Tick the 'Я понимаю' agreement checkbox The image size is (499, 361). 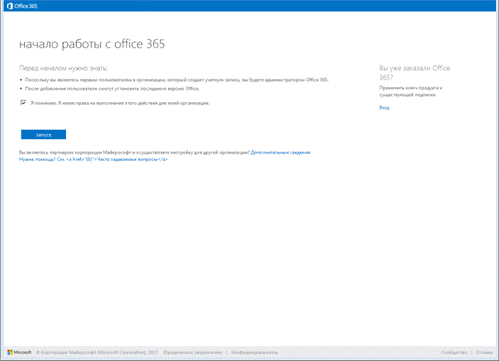23,102
